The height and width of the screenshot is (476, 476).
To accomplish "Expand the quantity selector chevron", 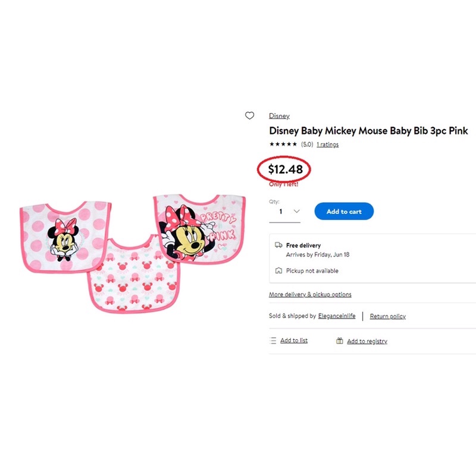I will [x=296, y=211].
